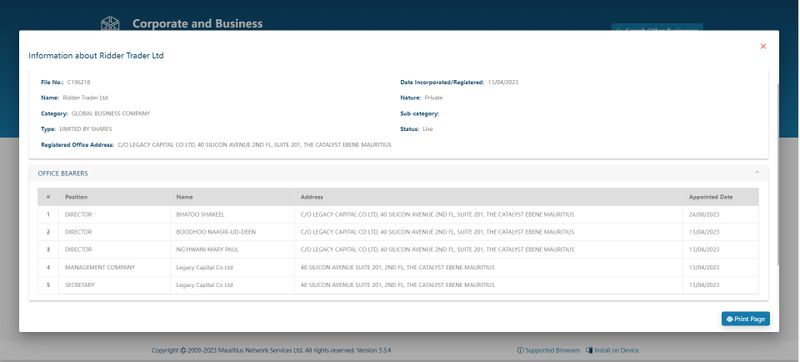Image resolution: width=800 pixels, height=362 pixels.
Task: Click the OFFICE BEARERS section header text
Action: 63,173
